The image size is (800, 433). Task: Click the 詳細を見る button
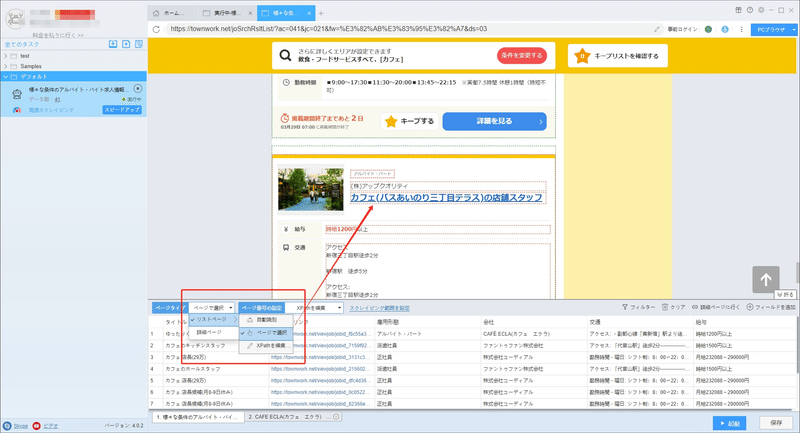pos(494,121)
